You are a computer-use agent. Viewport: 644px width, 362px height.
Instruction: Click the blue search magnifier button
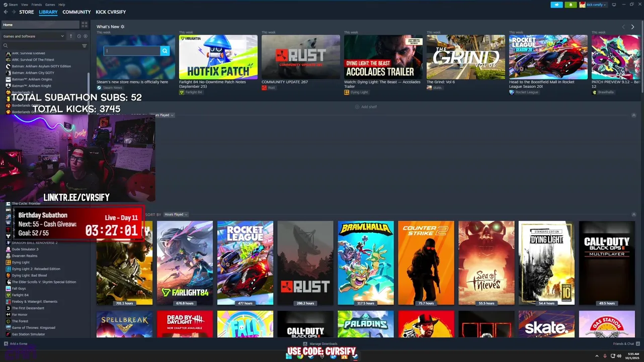point(165,51)
